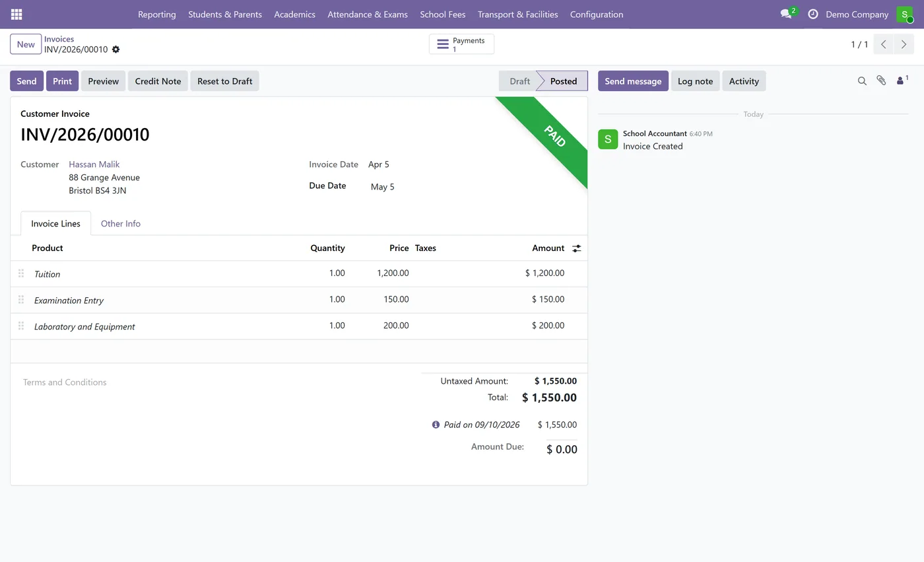Open the School Fees menu

pyautogui.click(x=443, y=14)
